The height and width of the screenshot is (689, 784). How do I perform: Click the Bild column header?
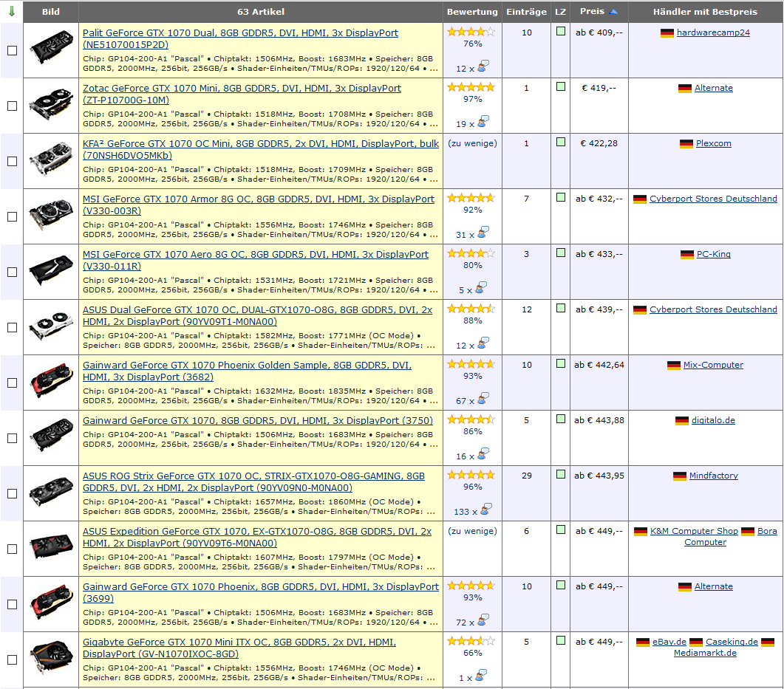(x=50, y=12)
